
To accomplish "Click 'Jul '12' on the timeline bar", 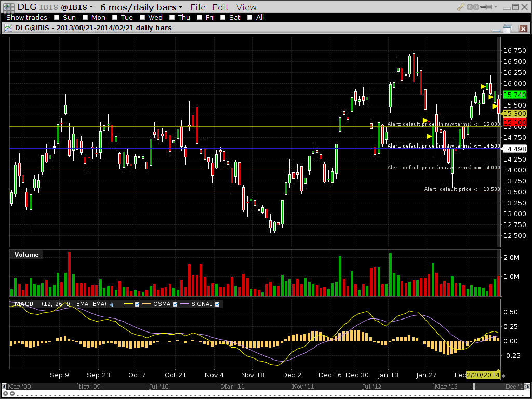I will [x=371, y=387].
